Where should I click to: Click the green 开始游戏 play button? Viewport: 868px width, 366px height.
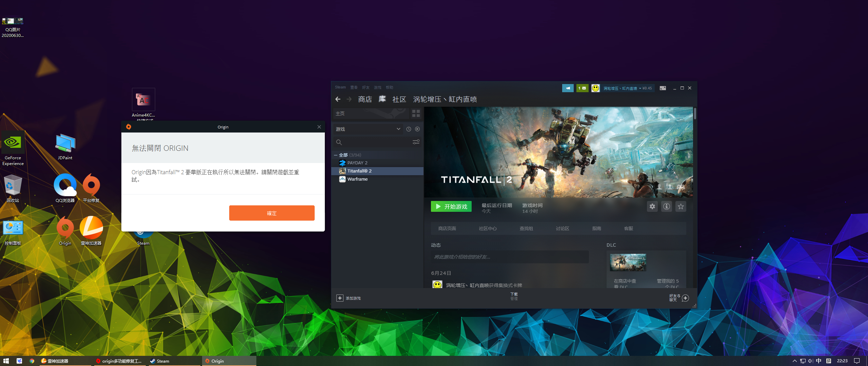tap(451, 206)
